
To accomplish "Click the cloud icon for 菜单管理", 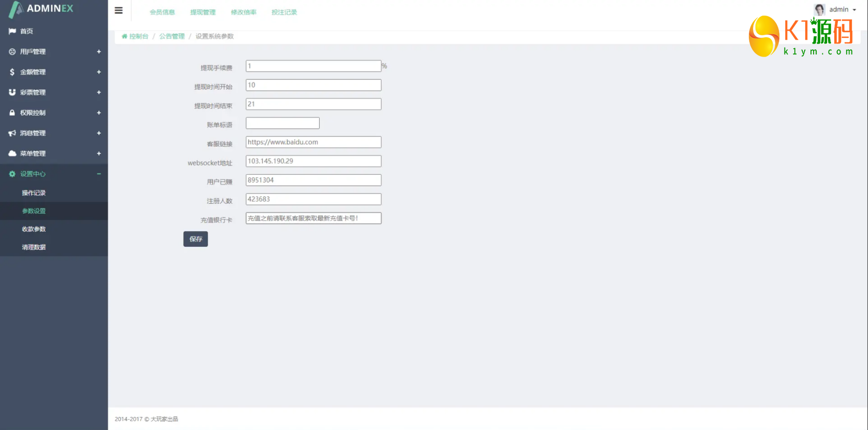I will pos(12,154).
